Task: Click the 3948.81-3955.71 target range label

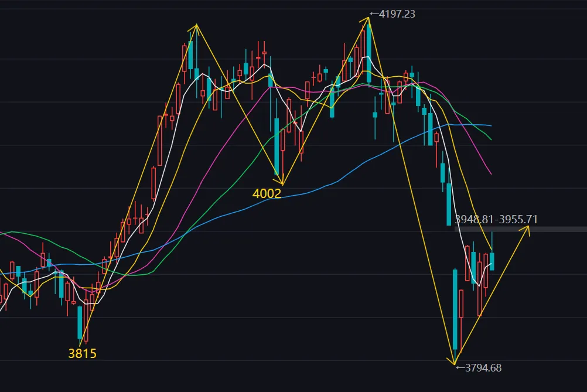Action: coord(496,219)
